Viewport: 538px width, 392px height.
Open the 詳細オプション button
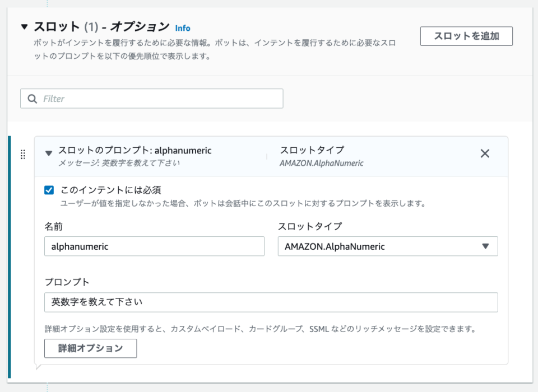pos(91,348)
